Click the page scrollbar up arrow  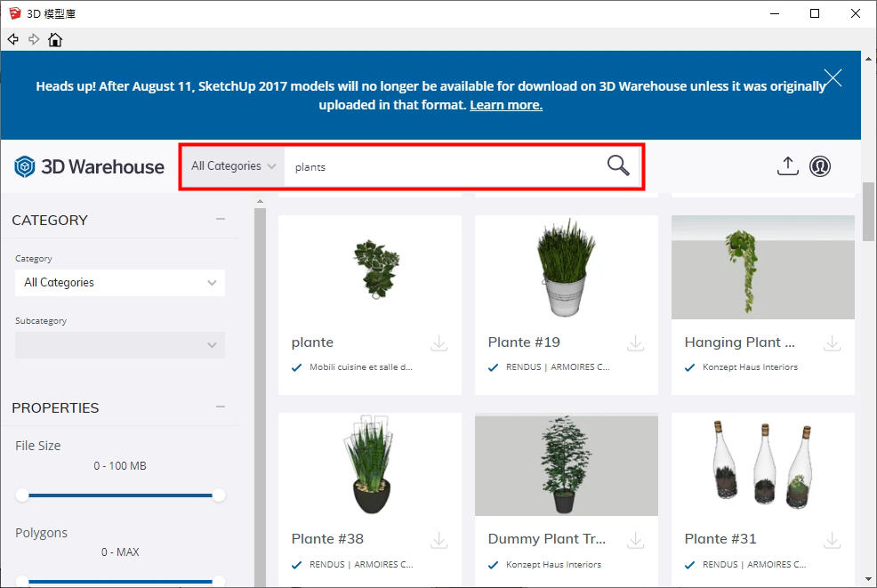click(x=868, y=58)
